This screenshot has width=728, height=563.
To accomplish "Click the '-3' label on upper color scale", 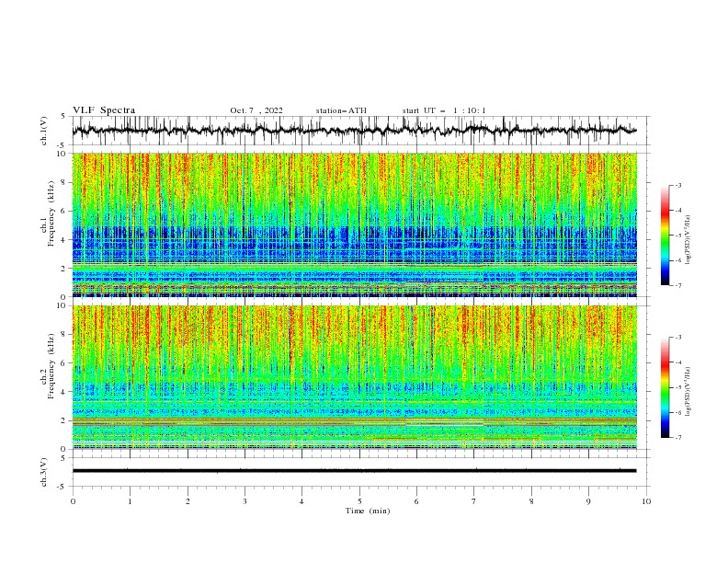I will coord(677,185).
